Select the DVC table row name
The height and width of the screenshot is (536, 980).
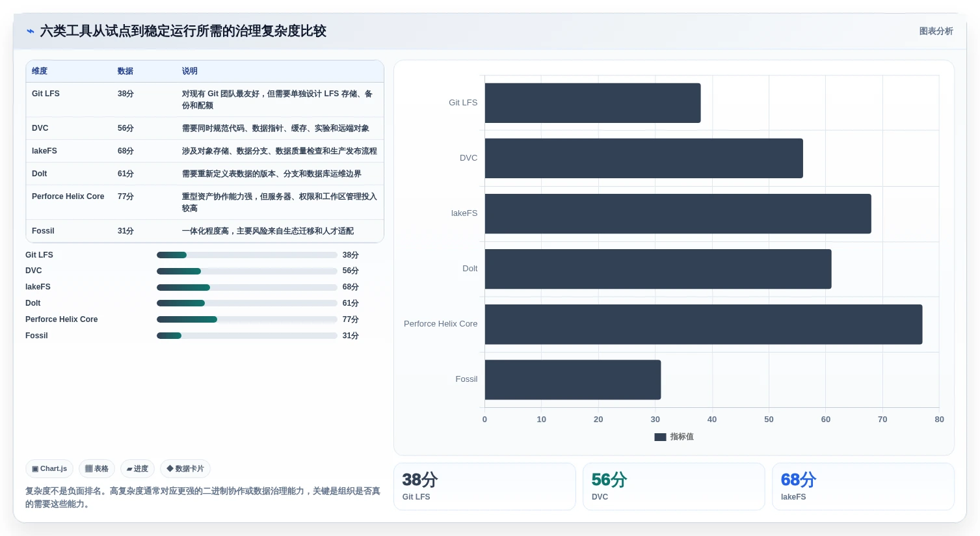[40, 128]
